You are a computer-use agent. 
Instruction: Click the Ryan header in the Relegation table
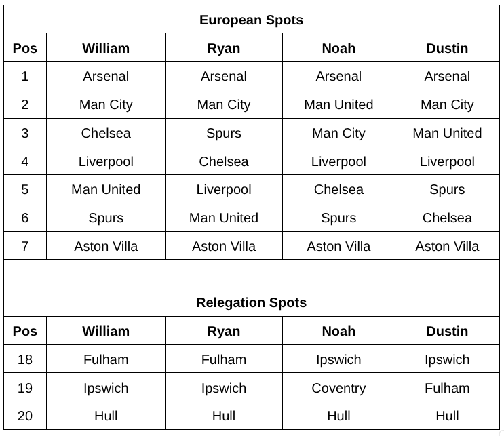[x=224, y=331]
